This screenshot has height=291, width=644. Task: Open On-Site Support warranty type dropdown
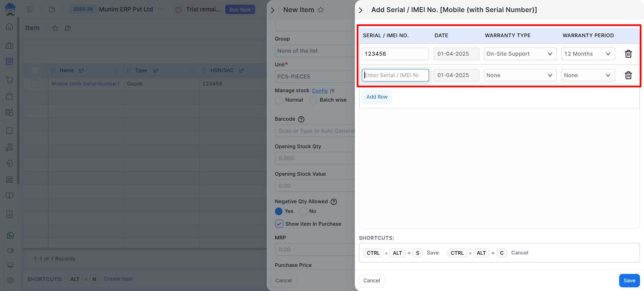(520, 54)
